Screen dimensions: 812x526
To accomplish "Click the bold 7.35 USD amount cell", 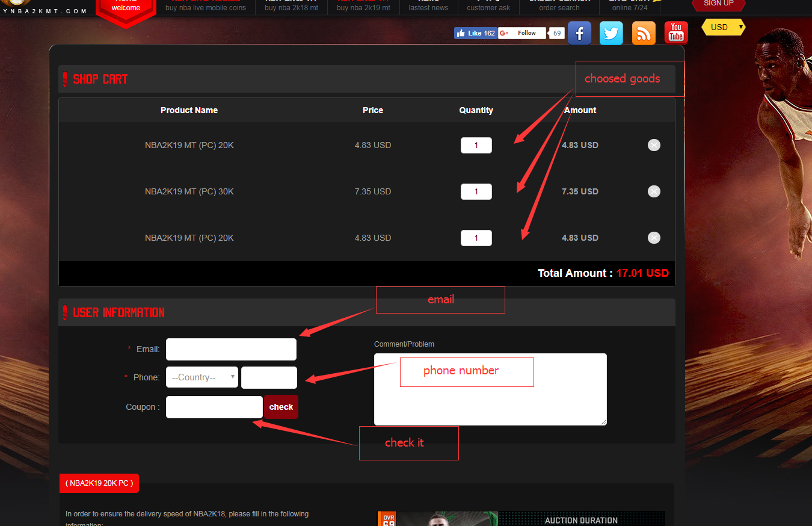I will click(580, 191).
